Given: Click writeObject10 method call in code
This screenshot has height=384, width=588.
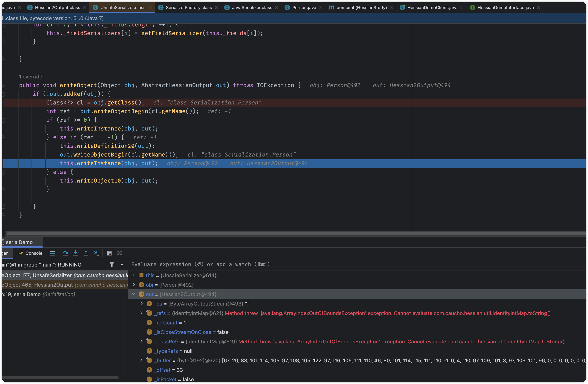Looking at the screenshot, I should 99,181.
